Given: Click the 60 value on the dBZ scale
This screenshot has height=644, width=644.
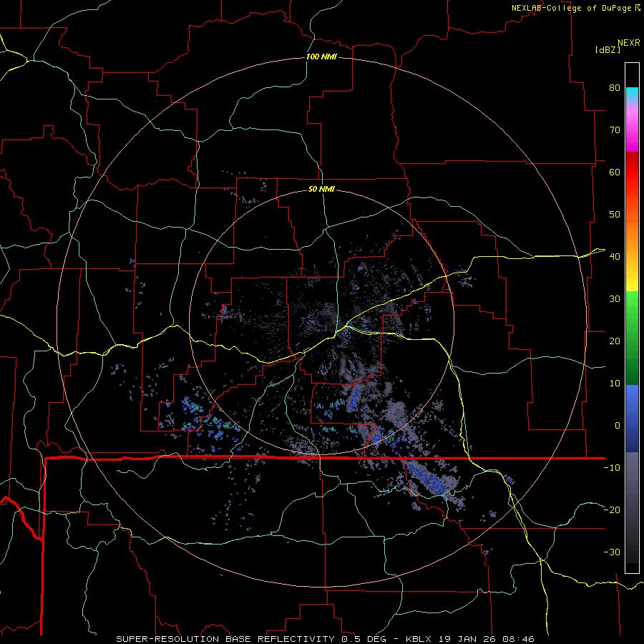Looking at the screenshot, I should [x=615, y=172].
